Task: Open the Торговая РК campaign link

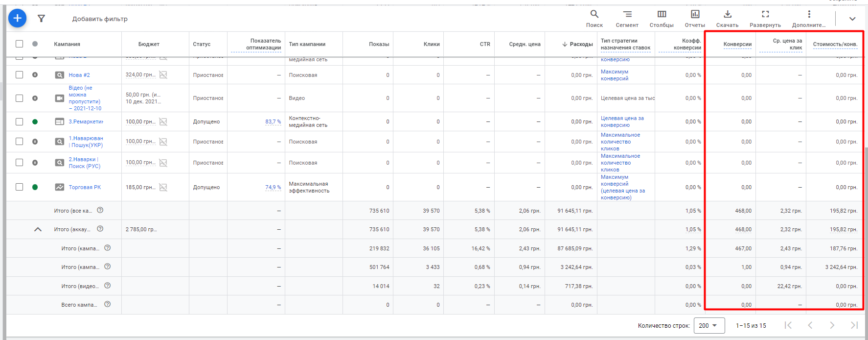Action: point(85,187)
